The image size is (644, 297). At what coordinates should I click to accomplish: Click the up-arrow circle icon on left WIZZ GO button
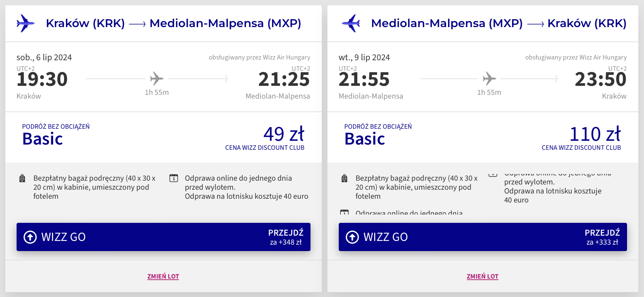click(x=30, y=237)
